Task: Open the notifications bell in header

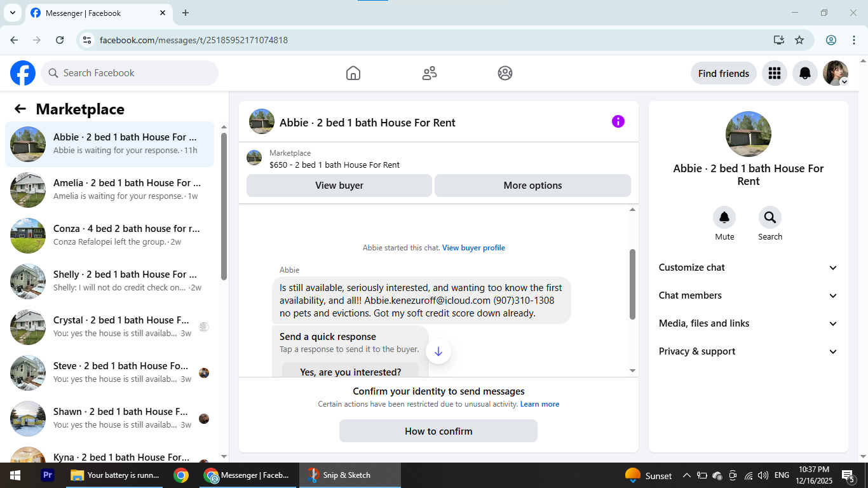Action: tap(805, 73)
